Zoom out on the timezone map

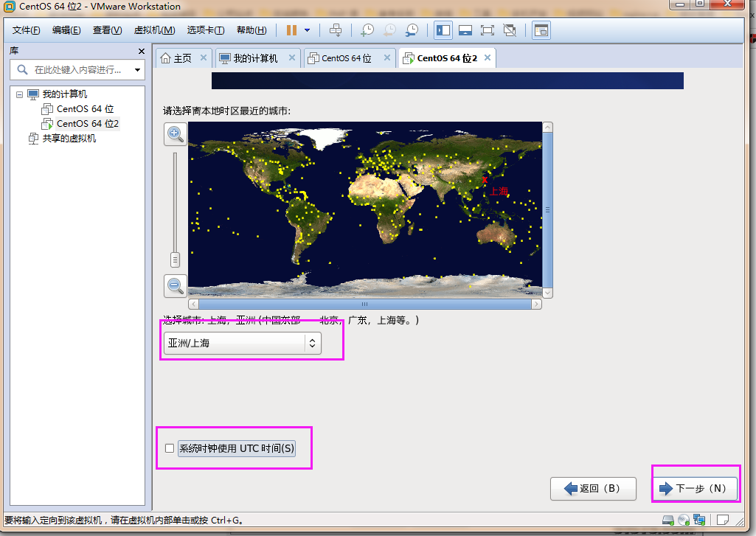pyautogui.click(x=176, y=285)
